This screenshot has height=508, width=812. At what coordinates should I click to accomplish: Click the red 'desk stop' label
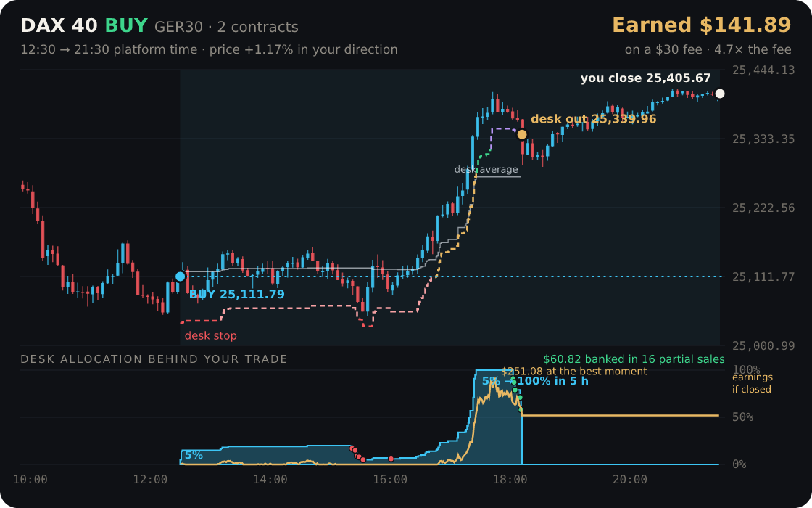(x=211, y=336)
